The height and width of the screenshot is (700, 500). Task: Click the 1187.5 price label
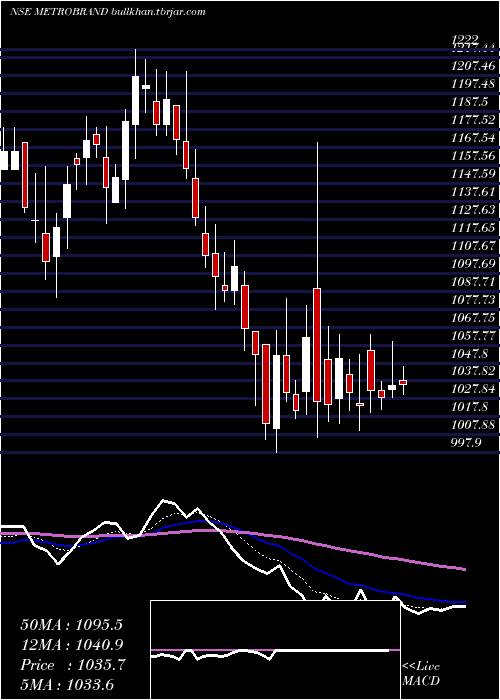(x=471, y=102)
